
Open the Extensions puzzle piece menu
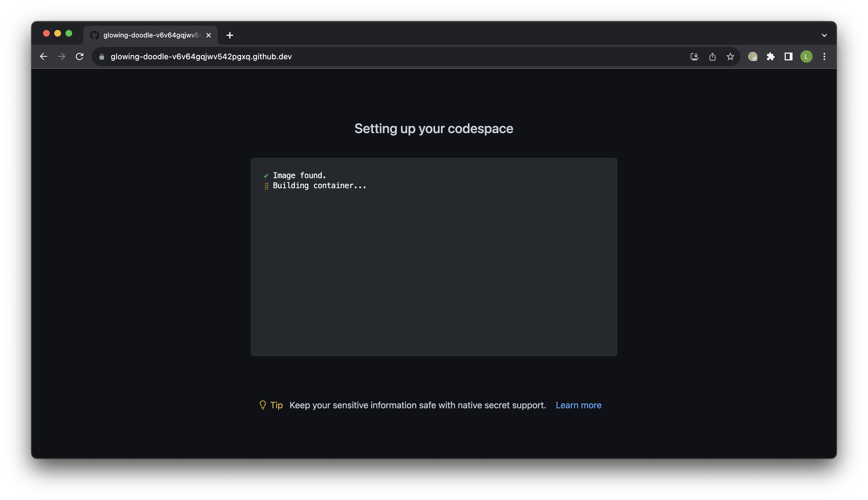pos(770,57)
